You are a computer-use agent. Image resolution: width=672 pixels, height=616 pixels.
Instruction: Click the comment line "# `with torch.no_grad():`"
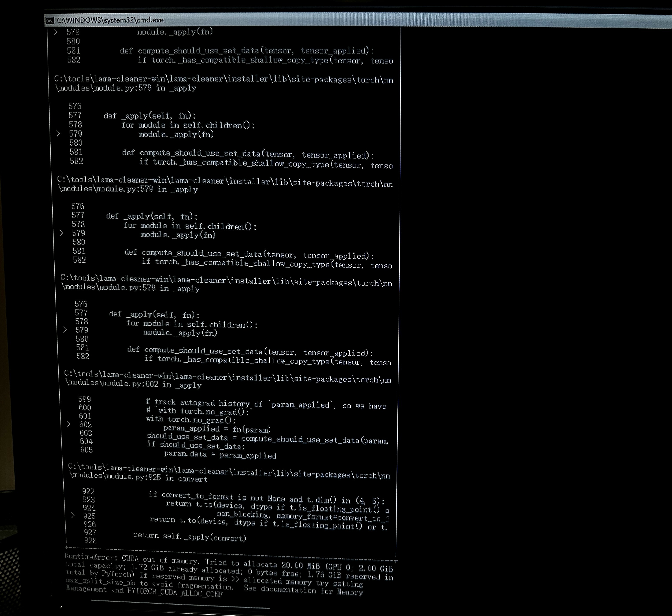click(199, 411)
